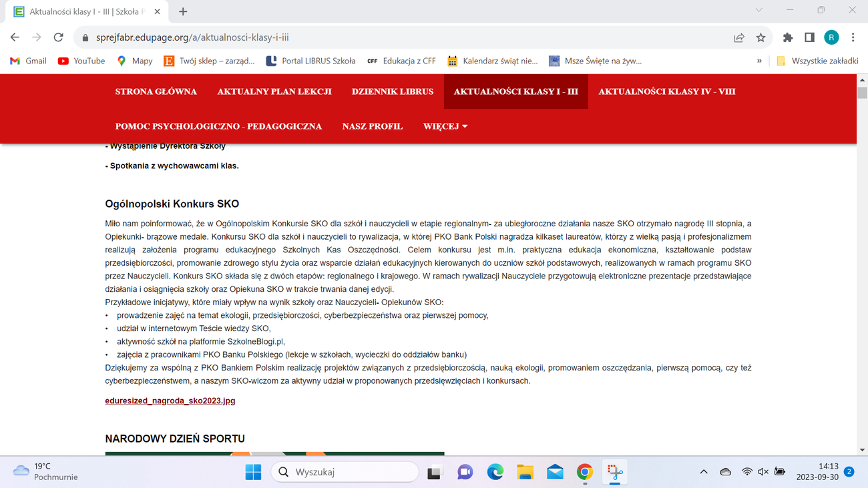868x488 pixels.
Task: Click the padlock site info icon
Action: pyautogui.click(x=85, y=38)
